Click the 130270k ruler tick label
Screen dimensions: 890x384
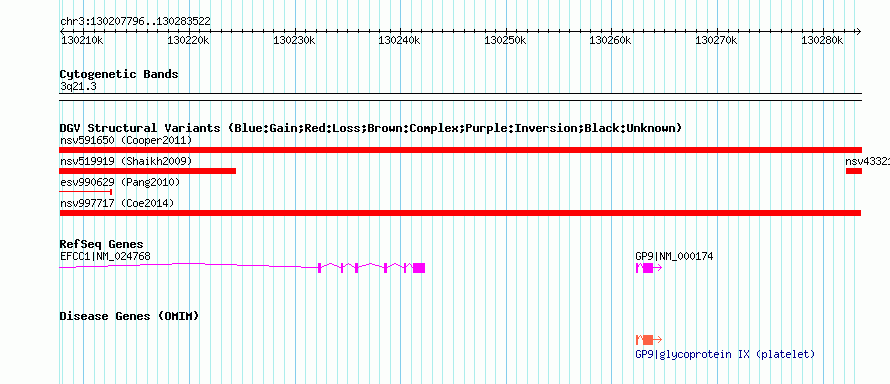pyautogui.click(x=716, y=40)
